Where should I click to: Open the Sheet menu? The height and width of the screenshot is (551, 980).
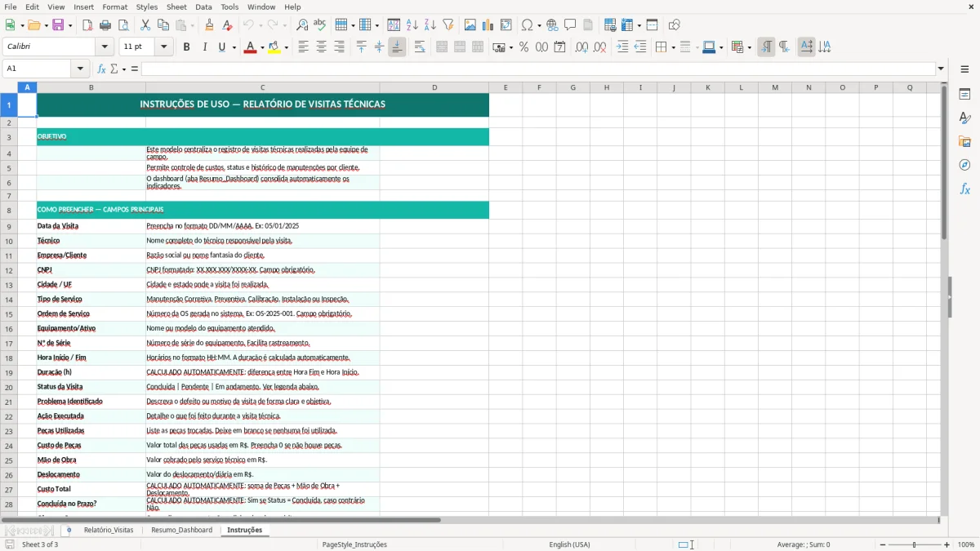click(x=176, y=7)
